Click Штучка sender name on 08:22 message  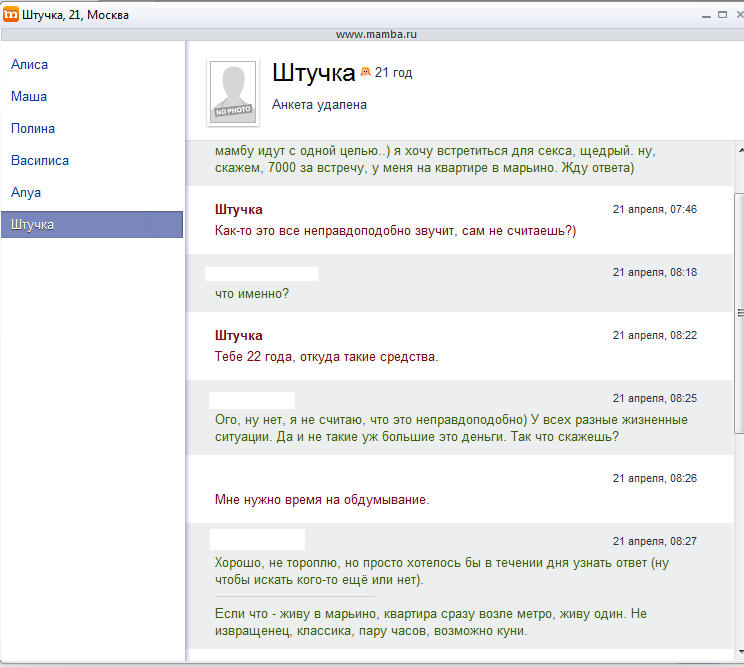pyautogui.click(x=239, y=335)
